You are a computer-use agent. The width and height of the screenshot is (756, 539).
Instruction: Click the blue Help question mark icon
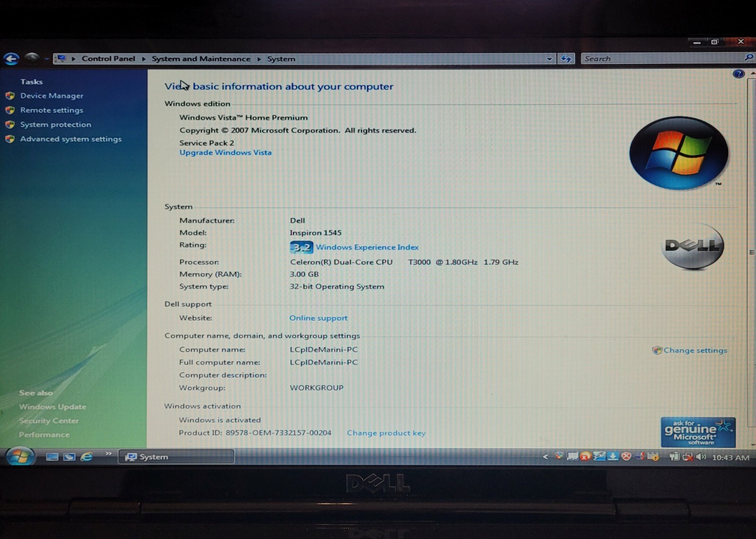[739, 74]
